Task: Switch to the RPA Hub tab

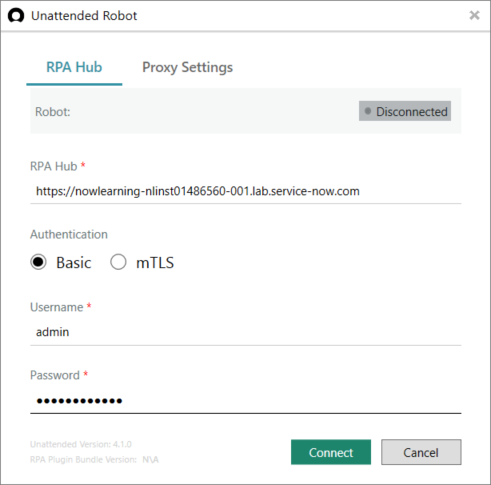Action: click(x=74, y=68)
